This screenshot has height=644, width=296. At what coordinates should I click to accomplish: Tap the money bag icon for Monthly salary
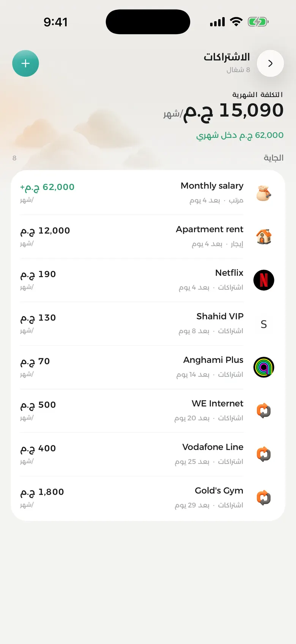tap(264, 193)
